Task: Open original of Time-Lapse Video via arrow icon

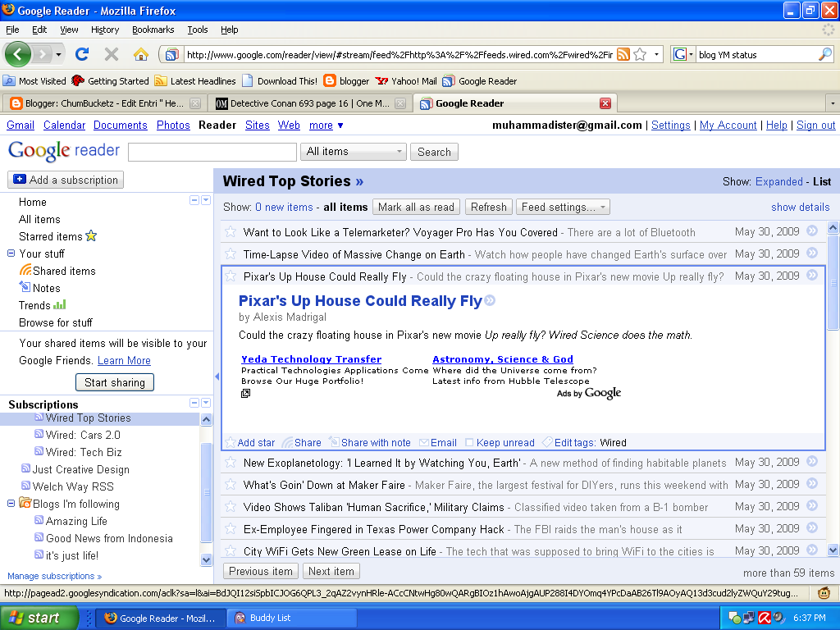Action: pos(812,253)
